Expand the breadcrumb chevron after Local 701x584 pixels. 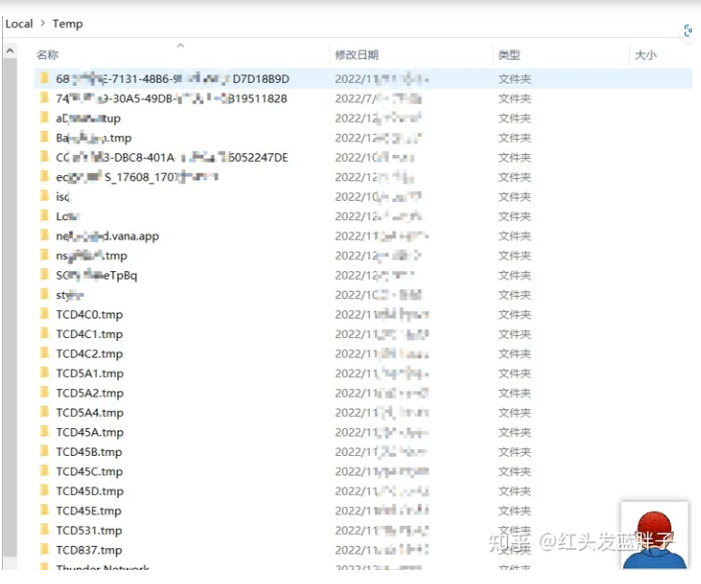coord(42,24)
